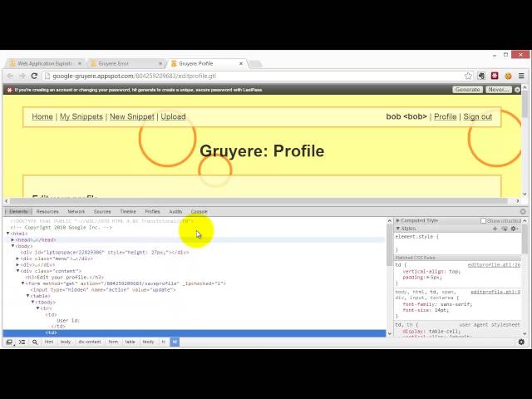Collapse the table node
532x399 pixels.
tap(27, 296)
